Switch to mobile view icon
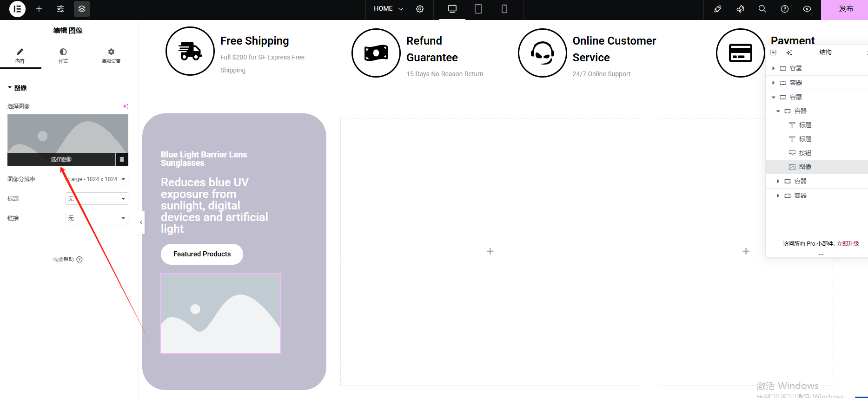The height and width of the screenshot is (398, 868). [504, 9]
